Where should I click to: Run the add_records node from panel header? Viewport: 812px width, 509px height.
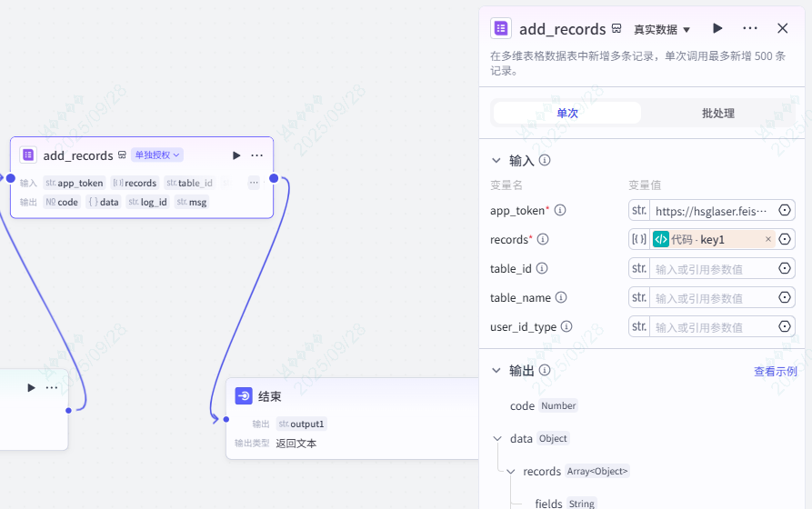pyautogui.click(x=717, y=28)
